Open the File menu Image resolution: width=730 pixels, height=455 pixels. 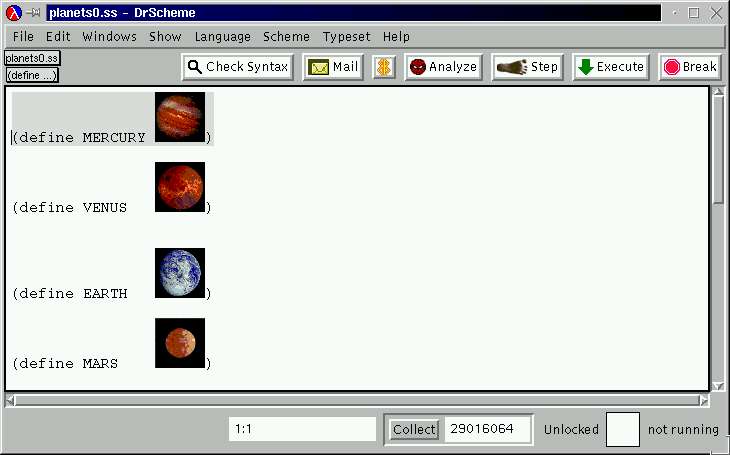(x=23, y=36)
